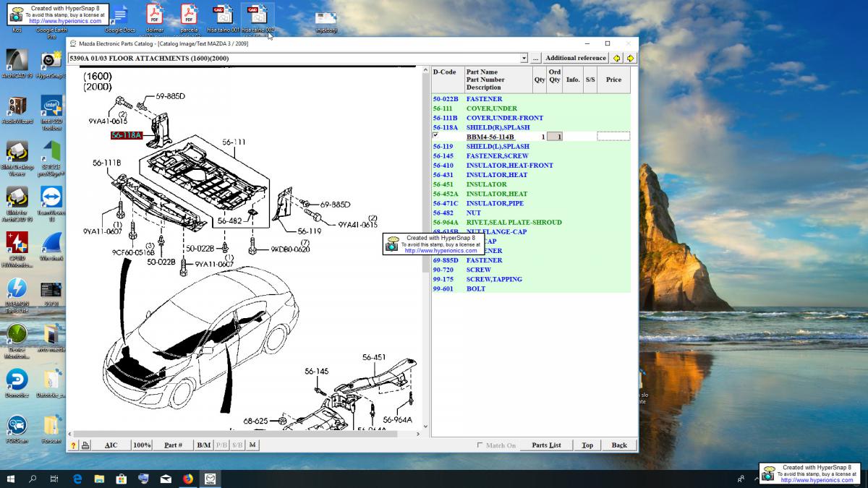Click the 100% zoom button
Viewport: 868px width, 488px height.
(142, 445)
